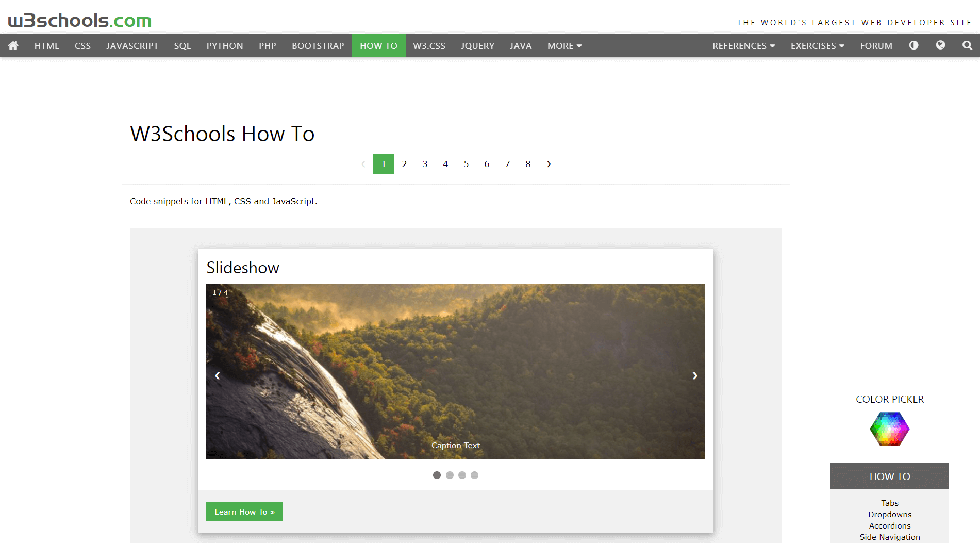Viewport: 980px width, 543px height.
Task: Open the Side Navigation how-to link
Action: point(890,537)
